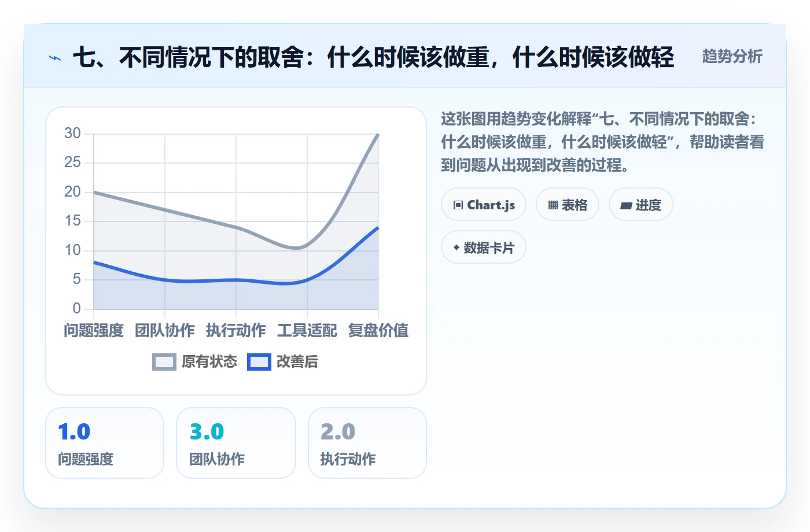The image size is (810, 532).
Task: Select the Chart.js tag chip
Action: click(x=484, y=205)
